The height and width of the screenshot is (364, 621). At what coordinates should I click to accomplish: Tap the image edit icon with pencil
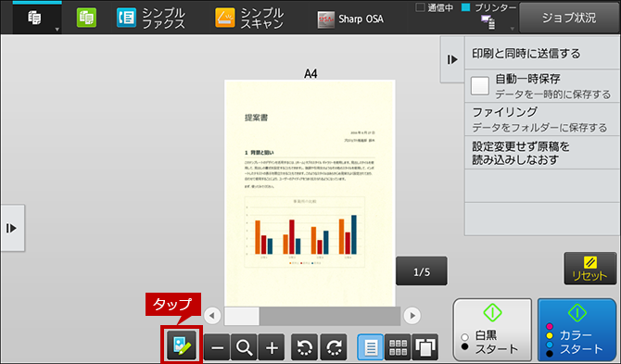[x=182, y=345]
